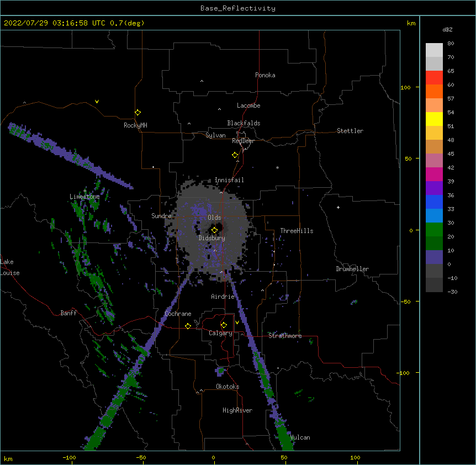Image resolution: width=476 pixels, height=465 pixels.
Task: Click the Calgary city label
Action: tap(220, 333)
